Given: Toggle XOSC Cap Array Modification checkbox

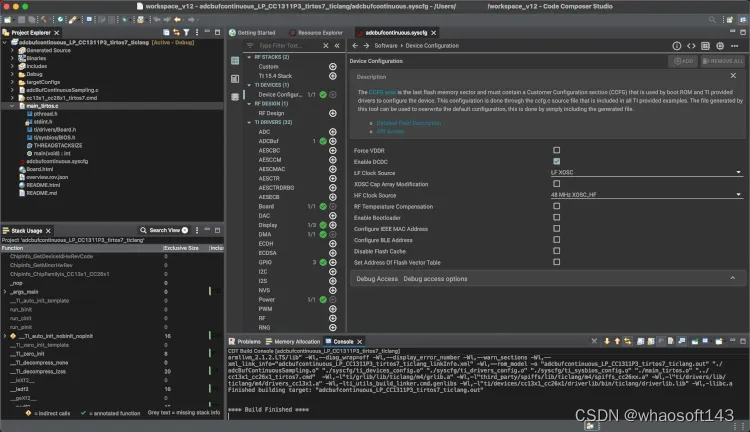Looking at the screenshot, I should click(556, 184).
